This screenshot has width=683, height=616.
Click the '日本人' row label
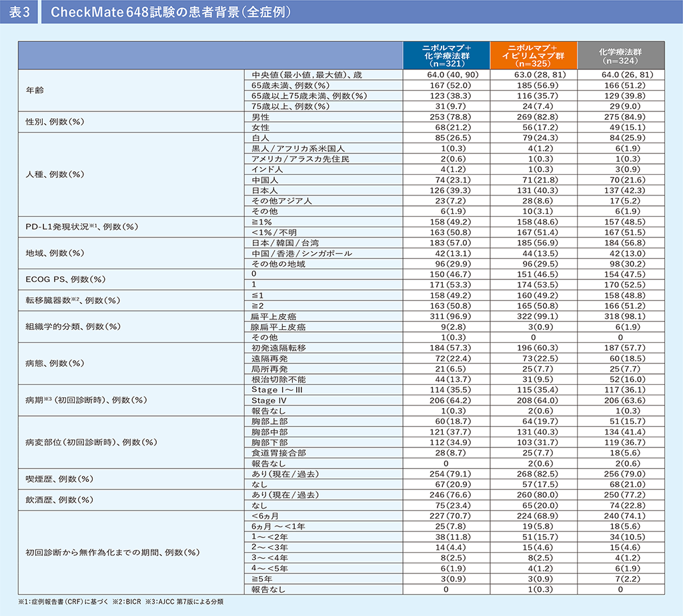[x=265, y=190]
